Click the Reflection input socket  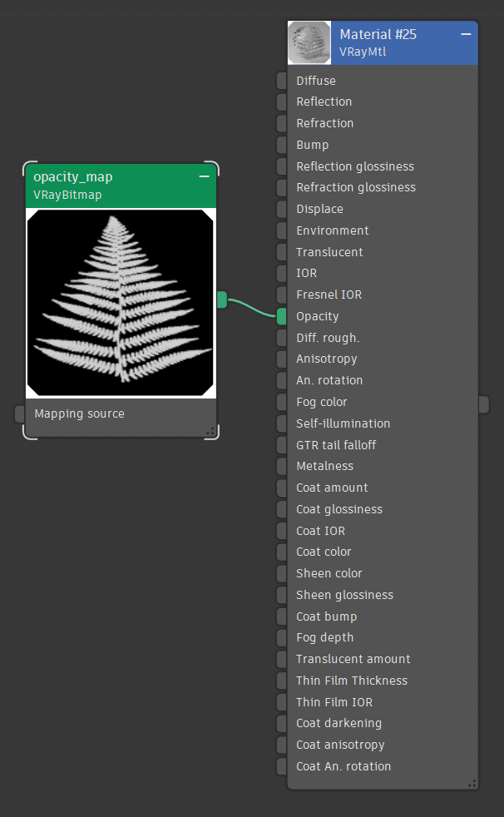[x=281, y=102]
